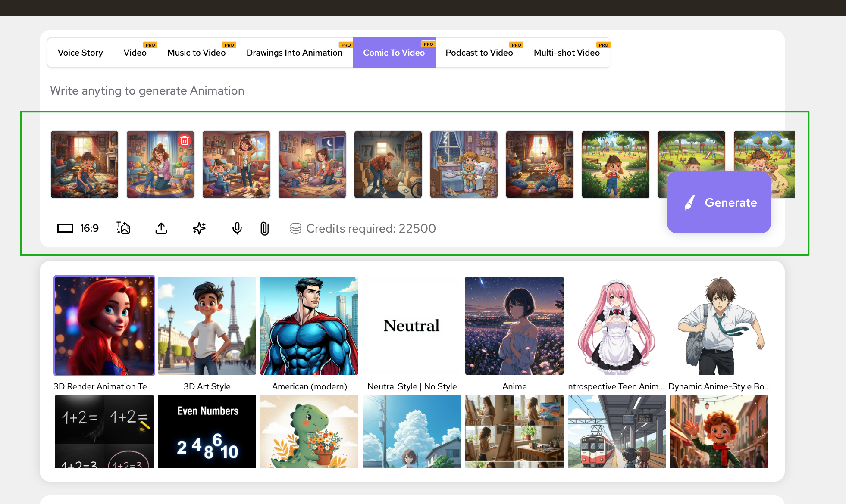Click the brush icon on Generate button

click(x=689, y=202)
